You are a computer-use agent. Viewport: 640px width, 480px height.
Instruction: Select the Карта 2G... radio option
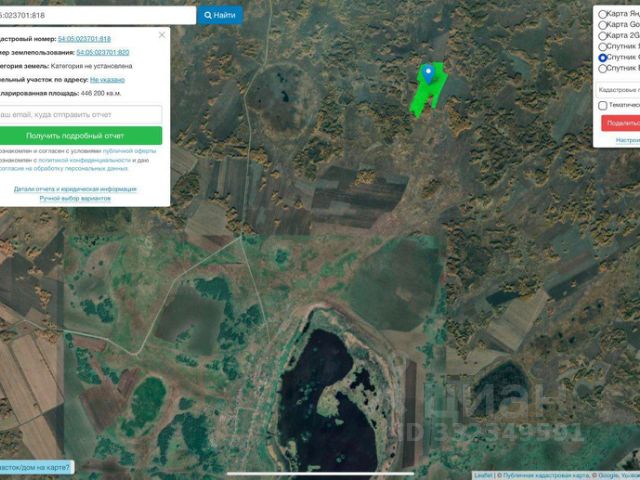tap(602, 36)
